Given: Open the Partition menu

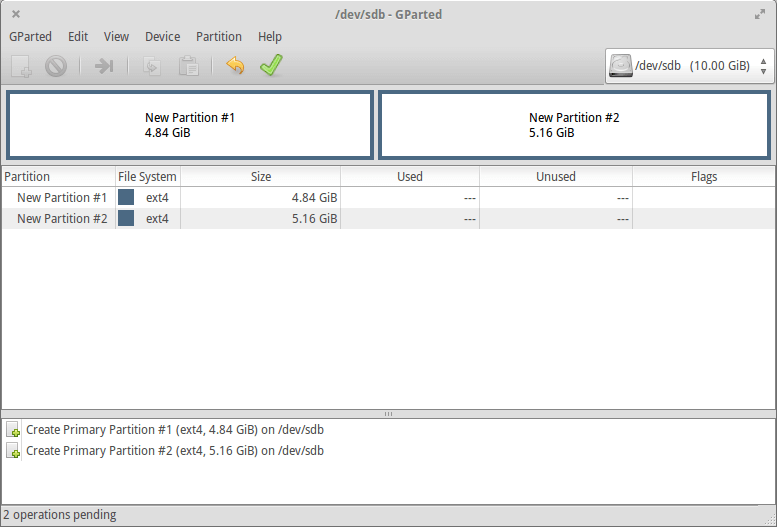Looking at the screenshot, I should (x=218, y=37).
